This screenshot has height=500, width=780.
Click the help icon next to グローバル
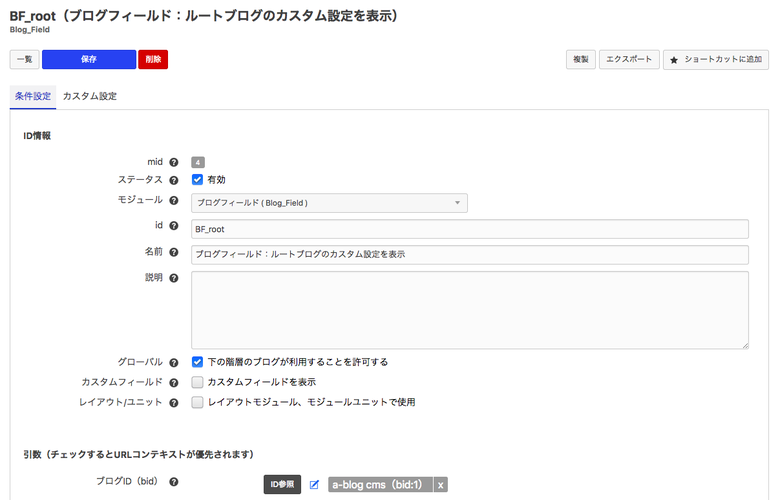(x=174, y=362)
